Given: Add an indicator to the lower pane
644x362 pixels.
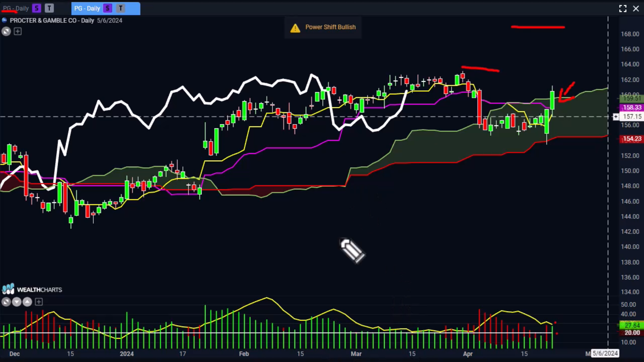Looking at the screenshot, I should (39, 302).
